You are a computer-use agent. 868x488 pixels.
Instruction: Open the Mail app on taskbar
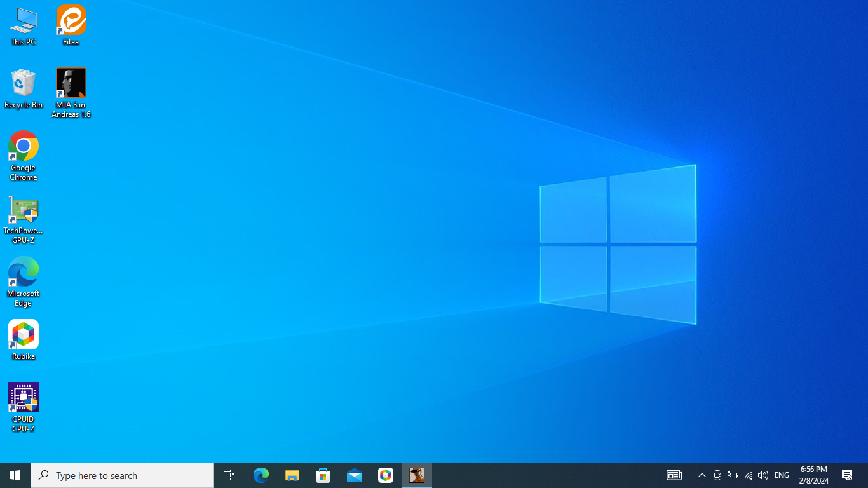(x=355, y=475)
